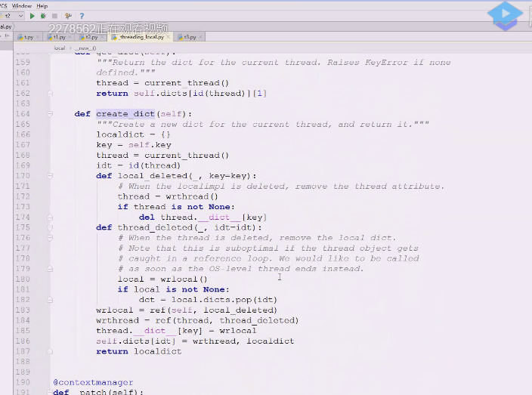Fold the comment block starting at line 176
Image resolution: width=532 pixels, height=395 pixels.
point(50,238)
